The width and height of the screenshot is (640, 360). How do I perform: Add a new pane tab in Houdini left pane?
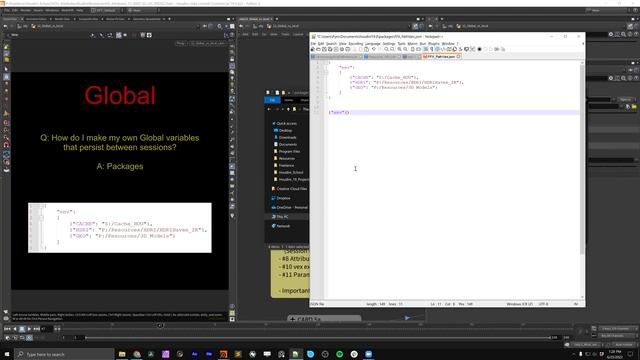click(169, 19)
